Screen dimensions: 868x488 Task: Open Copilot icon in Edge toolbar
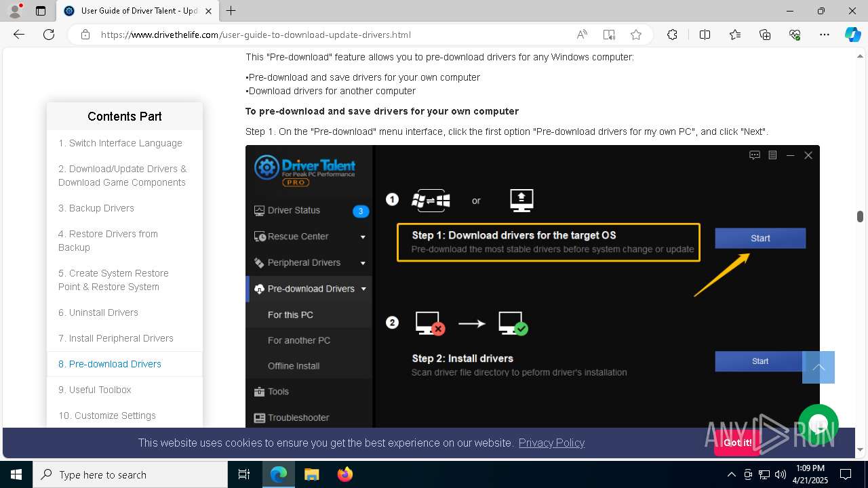click(x=852, y=35)
